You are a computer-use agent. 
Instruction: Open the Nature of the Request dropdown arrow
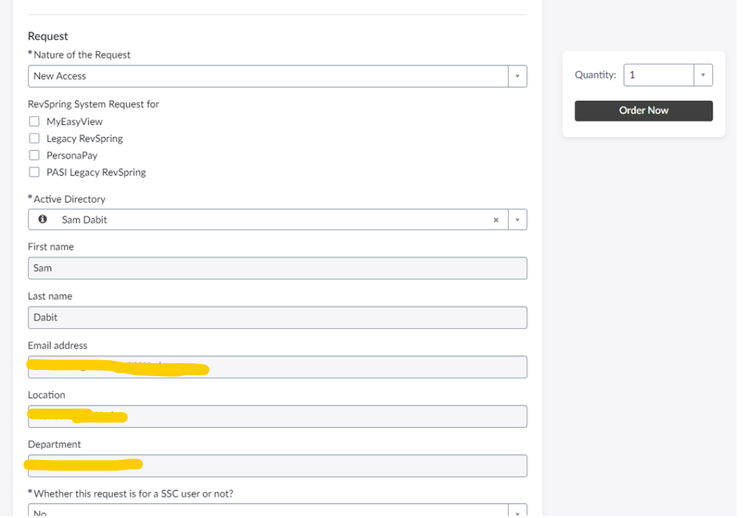[517, 76]
